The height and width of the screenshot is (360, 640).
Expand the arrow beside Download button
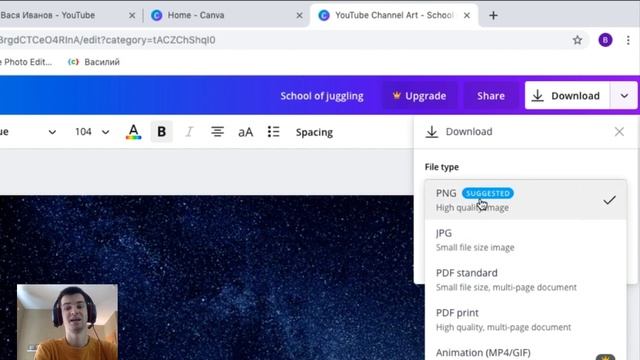coord(624,96)
